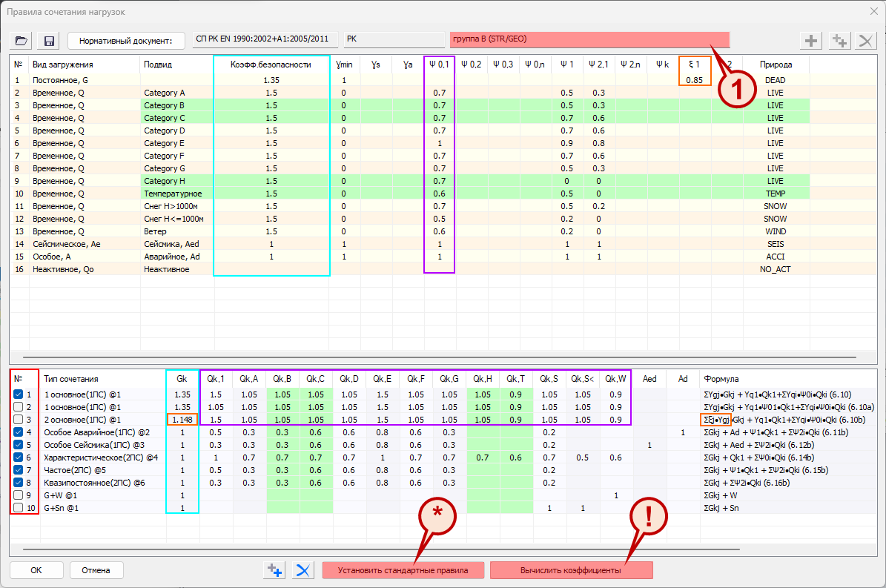
Task: Click the Коэфф.безопасности column header
Action: pos(271,65)
